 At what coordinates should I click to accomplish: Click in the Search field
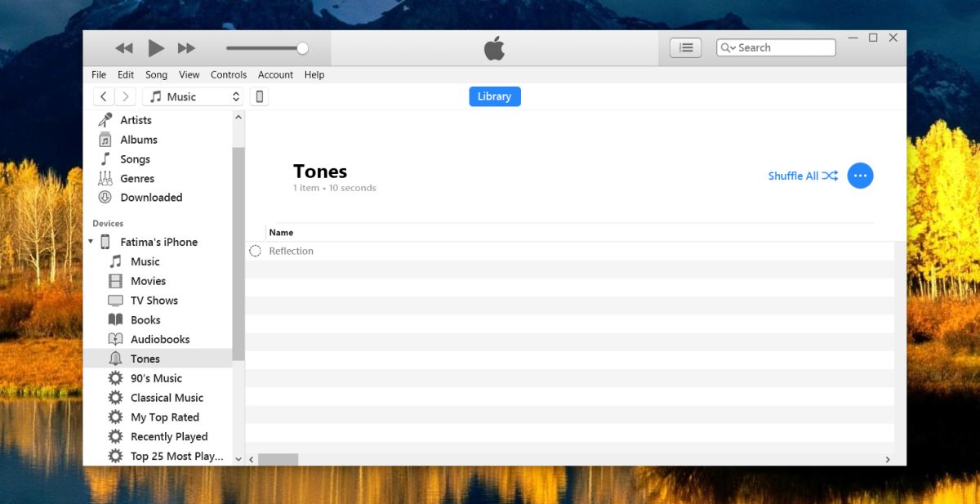776,47
